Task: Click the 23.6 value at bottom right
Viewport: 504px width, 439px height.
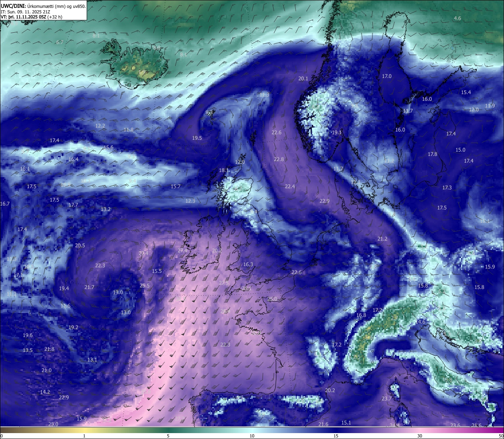Action: (x=455, y=425)
